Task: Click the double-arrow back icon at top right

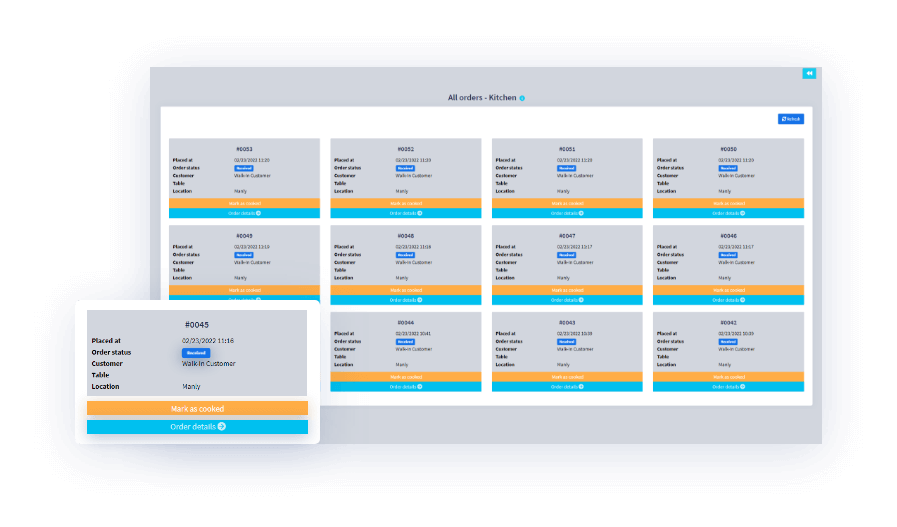Action: click(808, 73)
